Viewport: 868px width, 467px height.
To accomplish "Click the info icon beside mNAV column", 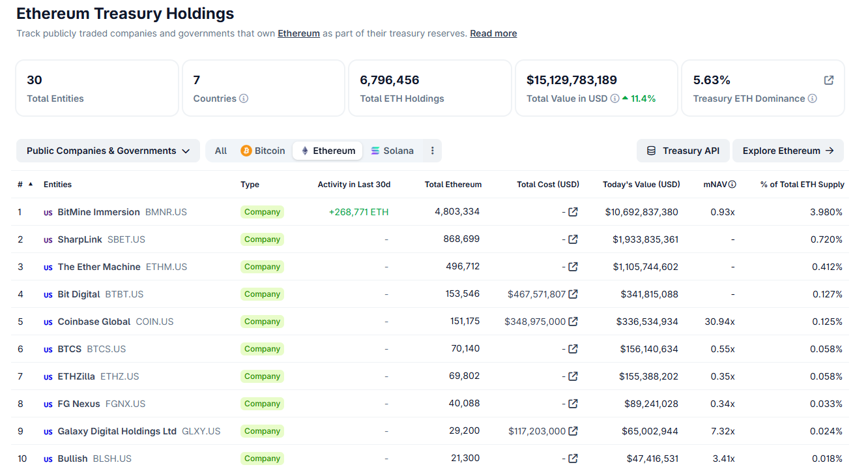I will point(731,184).
